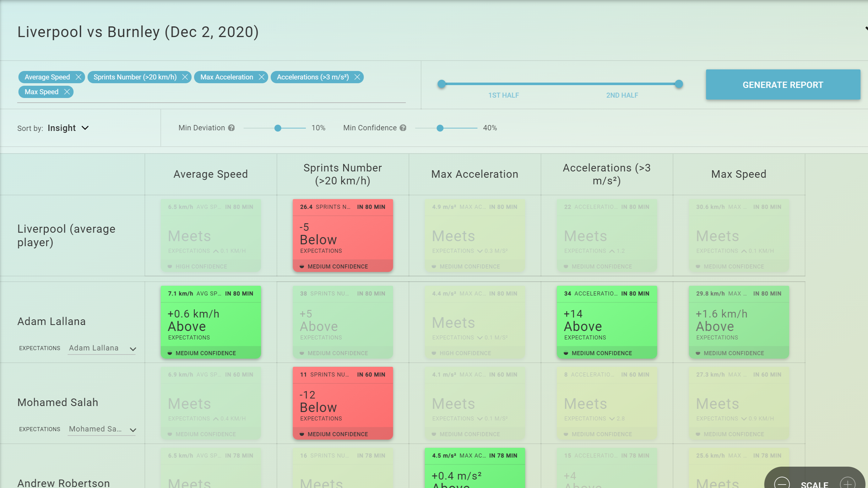
Task: Click the GENERATE REPORT button
Action: pyautogui.click(x=783, y=85)
